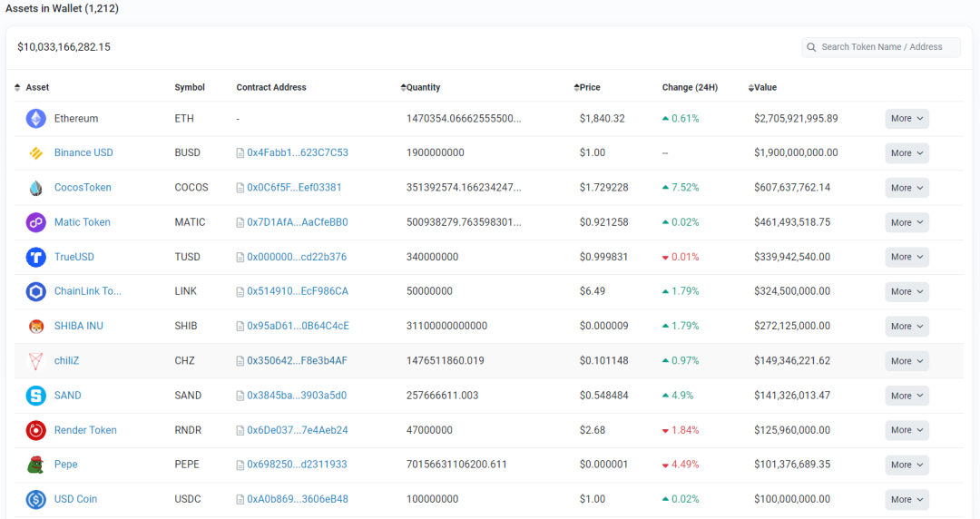Click the SHIBA INU dog logo icon
The height and width of the screenshot is (519, 980).
pos(35,326)
